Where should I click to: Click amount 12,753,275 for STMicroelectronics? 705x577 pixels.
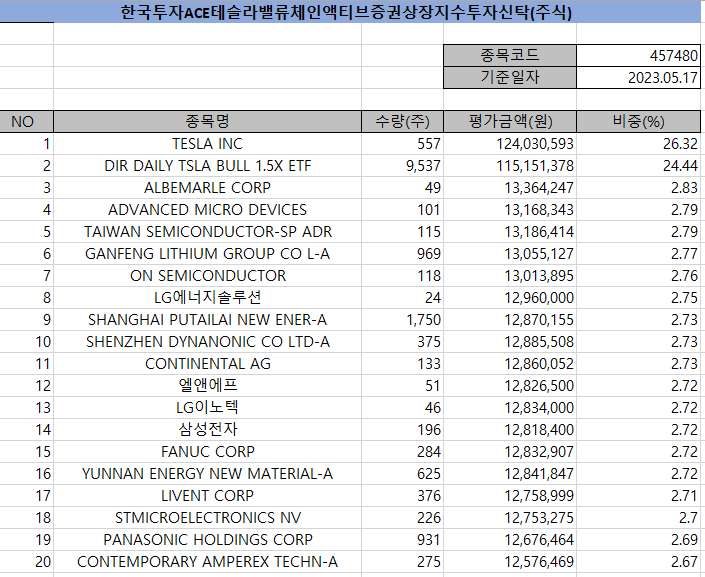click(510, 519)
